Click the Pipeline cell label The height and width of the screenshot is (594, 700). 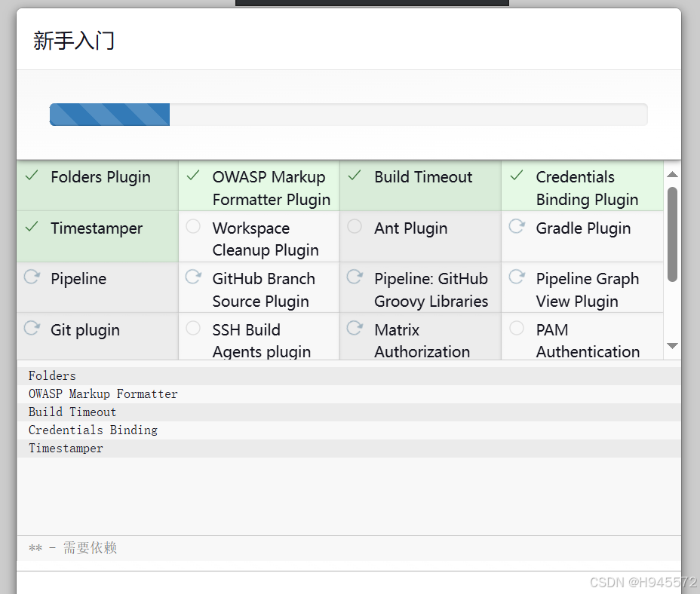[78, 279]
